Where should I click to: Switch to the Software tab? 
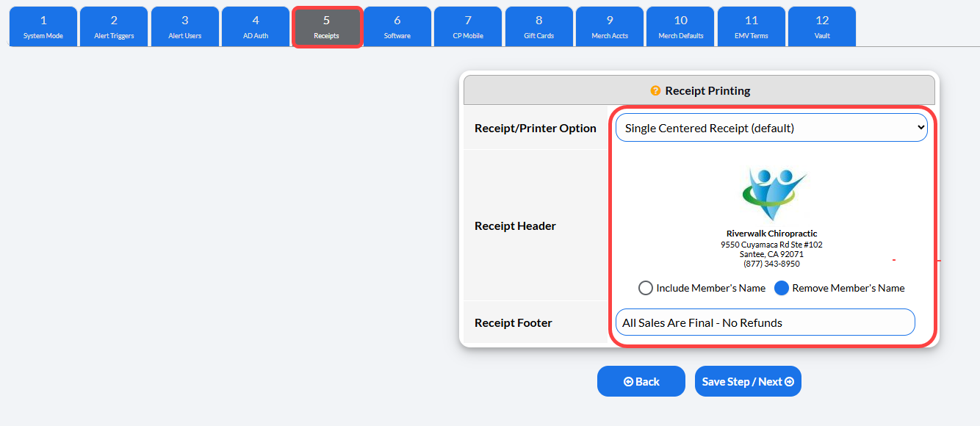(397, 26)
